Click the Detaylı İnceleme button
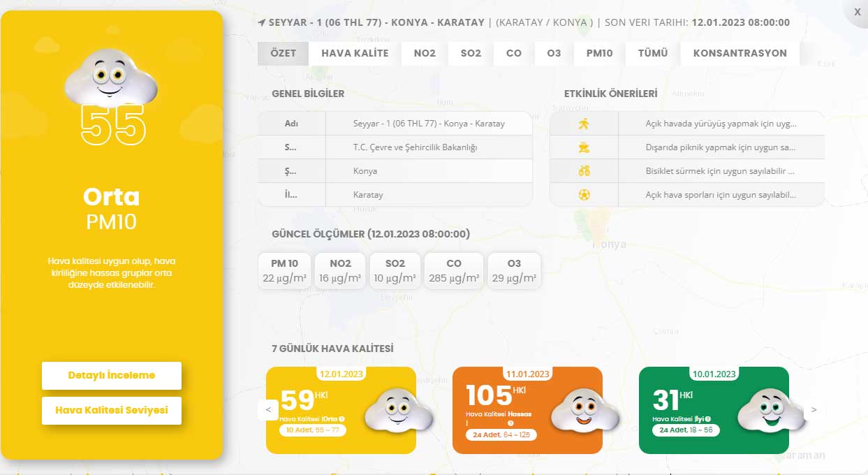This screenshot has width=868, height=475. pyautogui.click(x=112, y=375)
